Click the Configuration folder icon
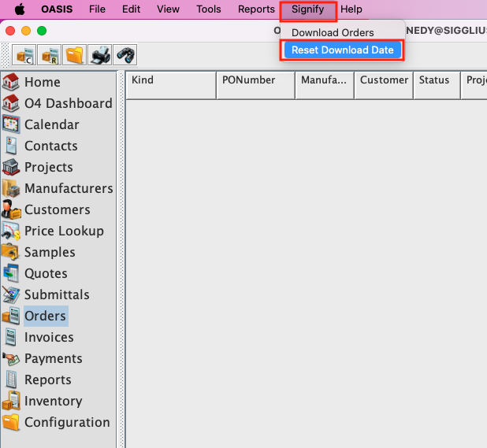 pos(11,422)
